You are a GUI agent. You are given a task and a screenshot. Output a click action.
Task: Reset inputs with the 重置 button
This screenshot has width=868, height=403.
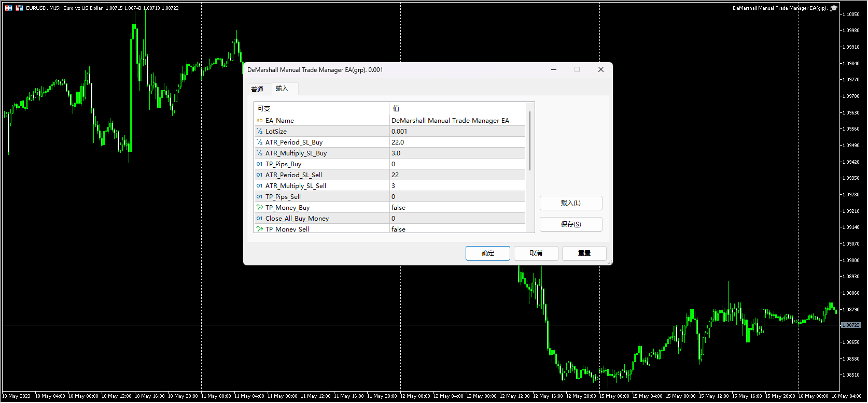pos(584,253)
